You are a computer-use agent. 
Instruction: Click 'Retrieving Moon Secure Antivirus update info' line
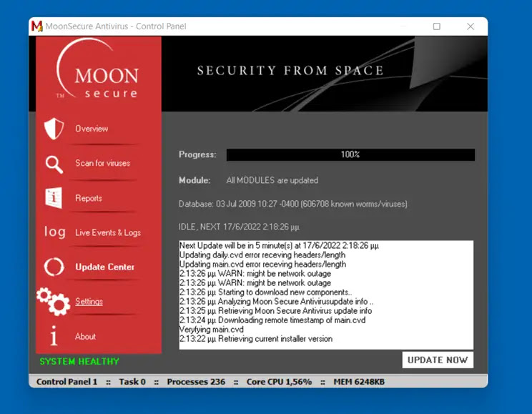[x=275, y=311]
